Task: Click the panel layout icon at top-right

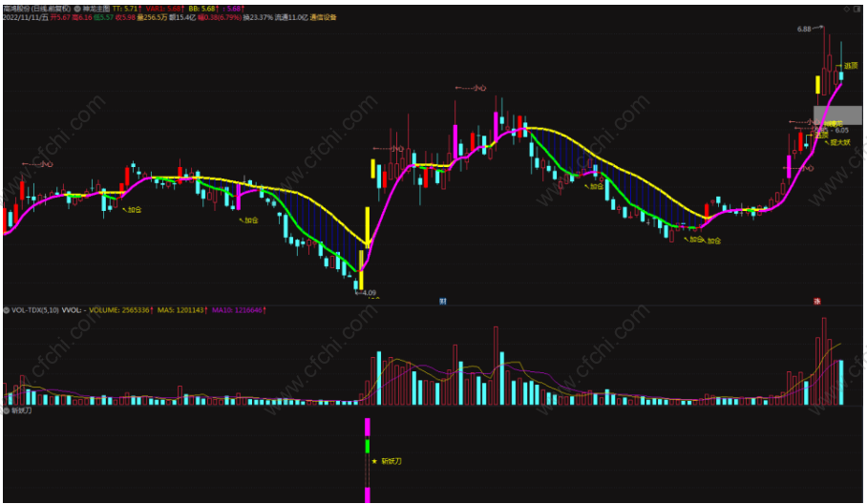Action: coord(857,9)
